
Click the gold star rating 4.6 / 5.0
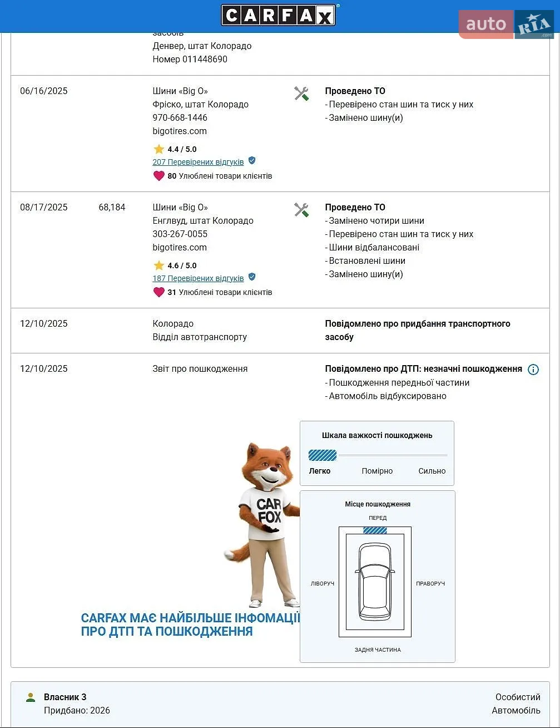(x=159, y=265)
